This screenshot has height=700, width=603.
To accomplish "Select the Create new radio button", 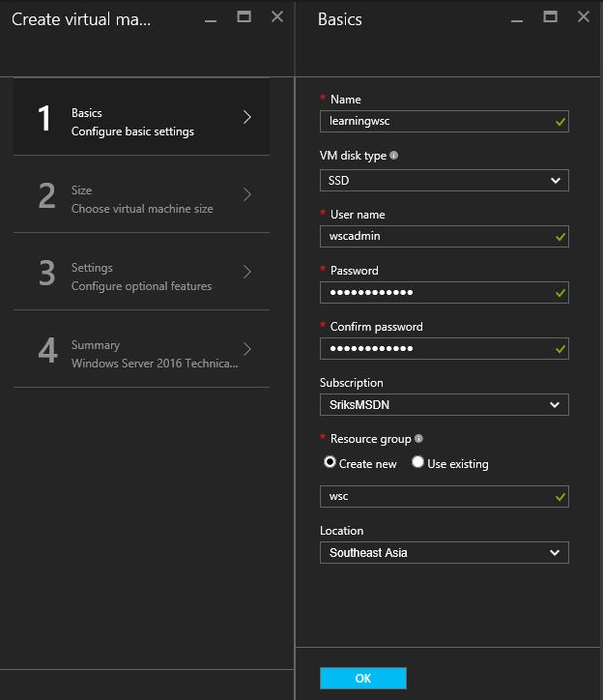I will tap(330, 463).
